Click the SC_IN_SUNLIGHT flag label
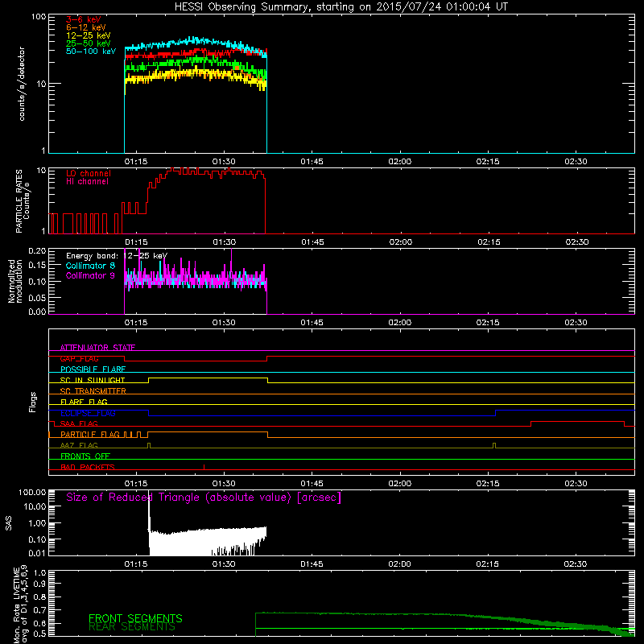The image size is (644, 644). (x=93, y=380)
